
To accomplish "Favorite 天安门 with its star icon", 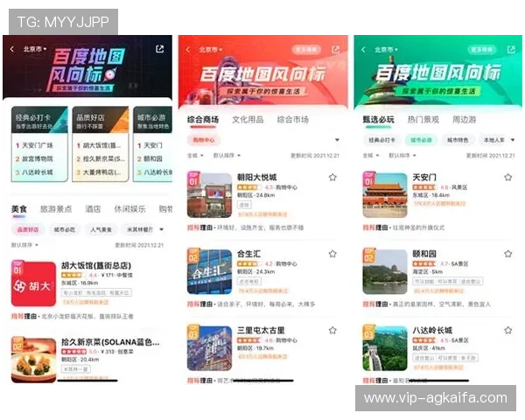I will pyautogui.click(x=507, y=177).
